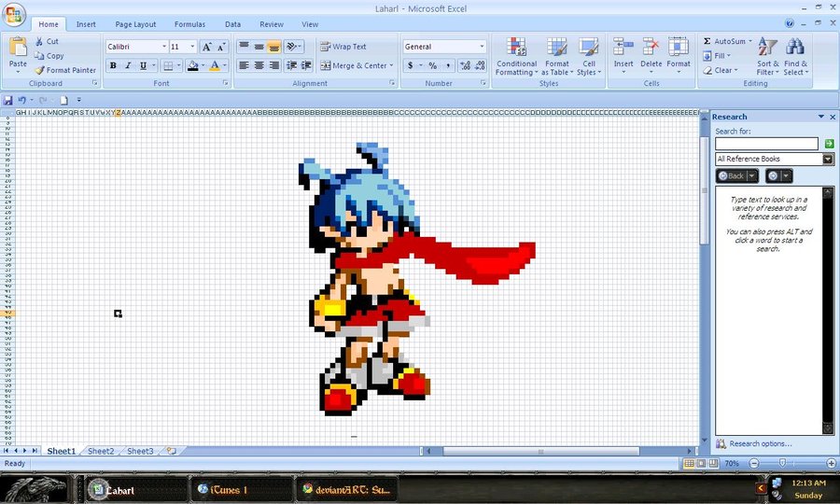Click the AutoSum sigma icon
The image size is (840, 504).
tap(707, 42)
